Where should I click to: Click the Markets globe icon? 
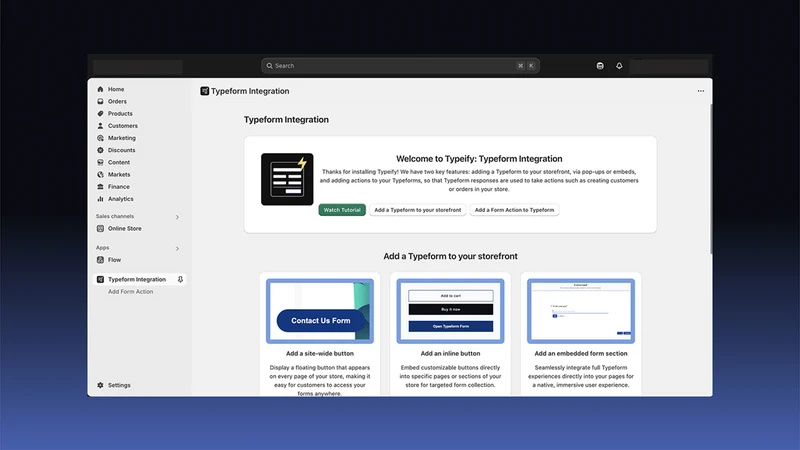[100, 174]
